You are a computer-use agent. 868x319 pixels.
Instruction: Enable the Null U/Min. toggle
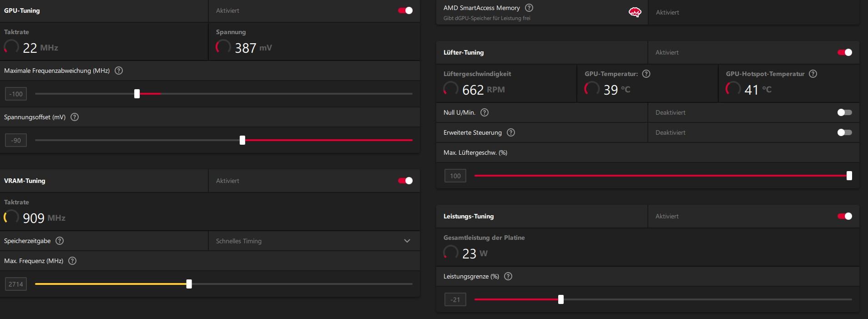844,112
